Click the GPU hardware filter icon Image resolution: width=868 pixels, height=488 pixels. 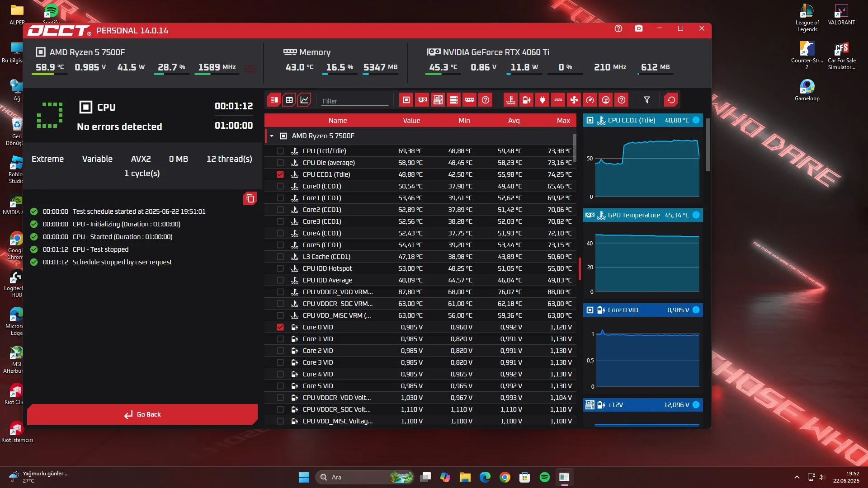422,100
